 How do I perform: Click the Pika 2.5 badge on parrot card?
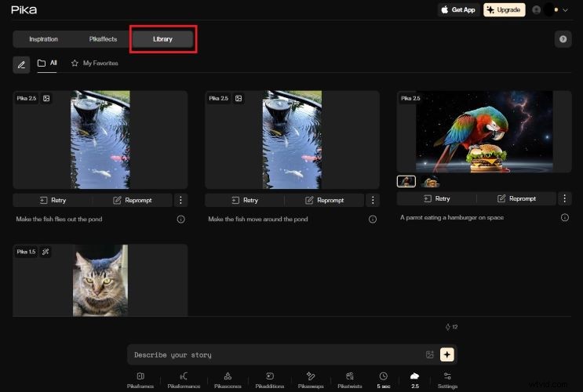click(x=410, y=99)
